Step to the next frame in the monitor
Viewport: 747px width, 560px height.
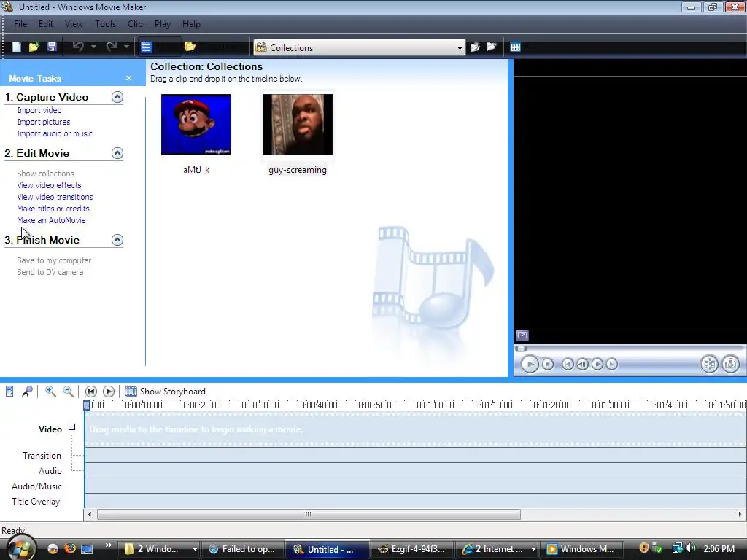597,365
